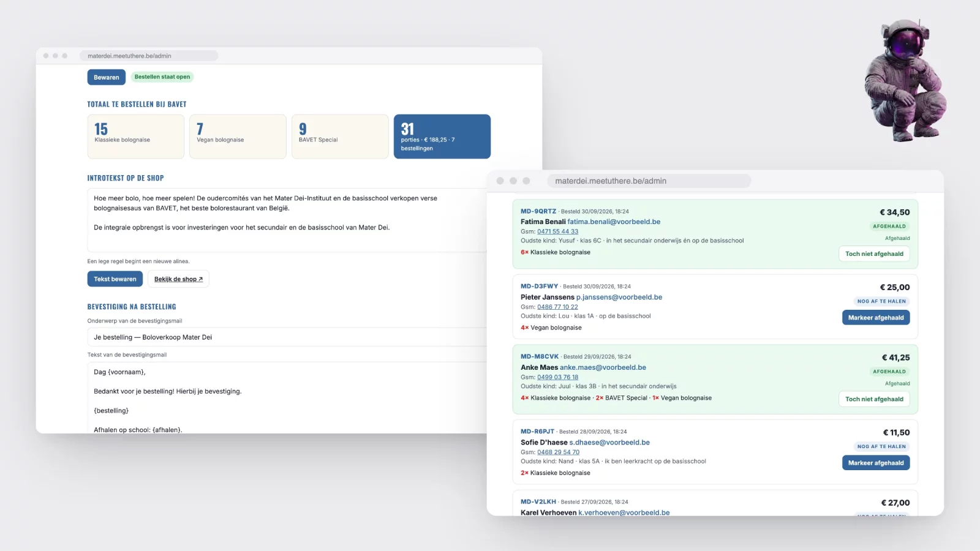The height and width of the screenshot is (551, 980).
Task: Click into the confirmation mail text area
Action: pyautogui.click(x=288, y=397)
